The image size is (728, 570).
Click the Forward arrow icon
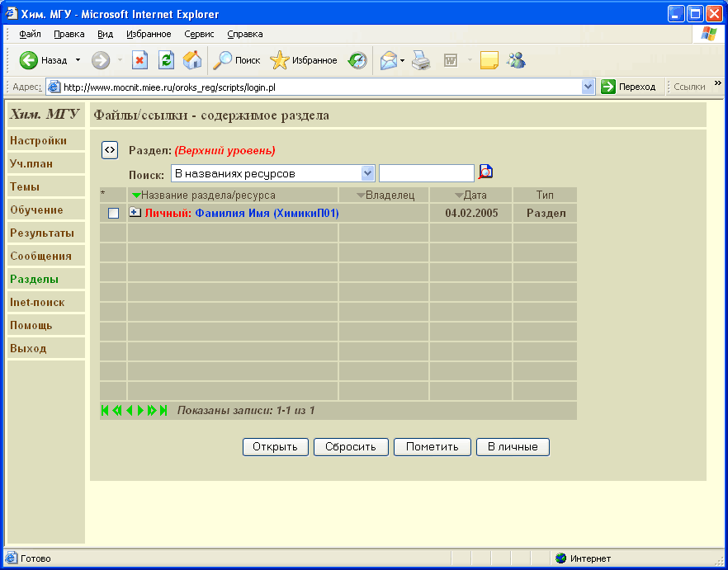point(101,60)
